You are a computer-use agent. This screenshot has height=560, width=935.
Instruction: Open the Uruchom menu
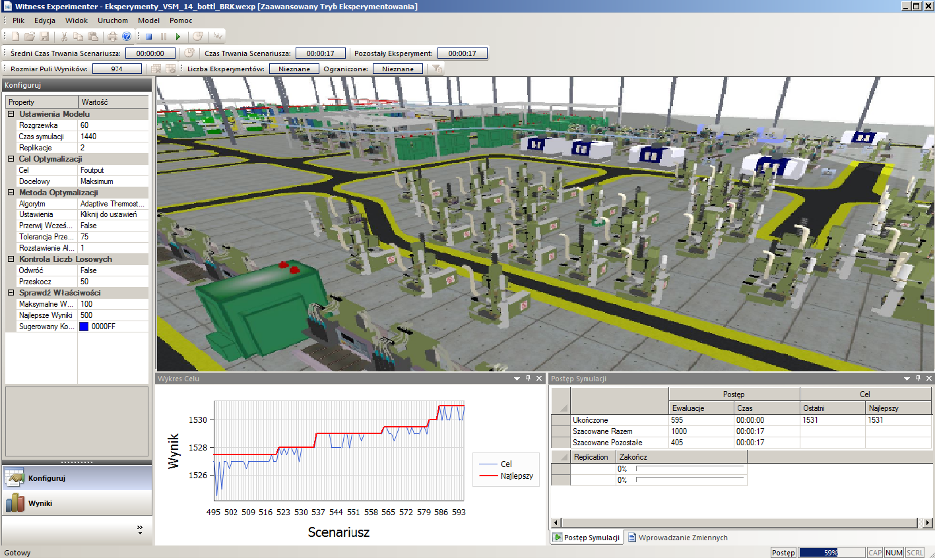tap(113, 20)
